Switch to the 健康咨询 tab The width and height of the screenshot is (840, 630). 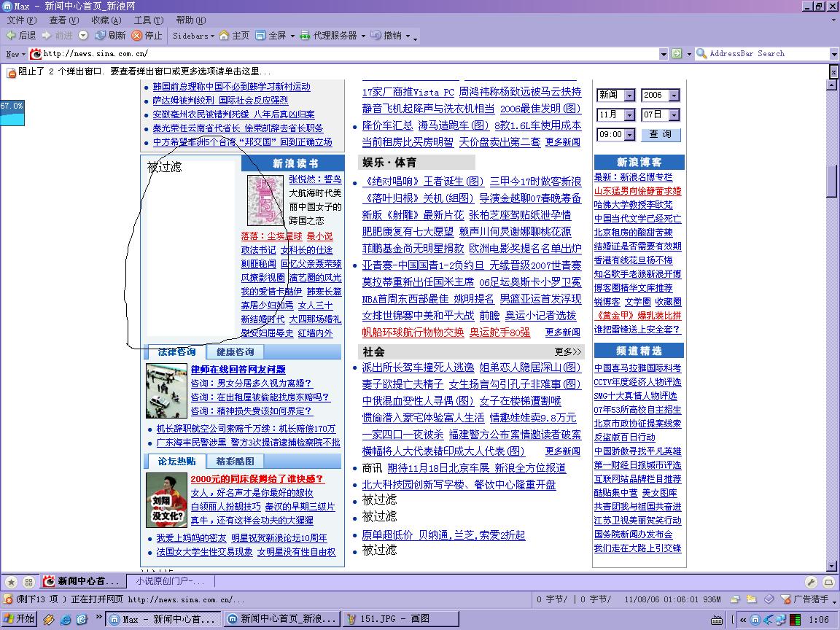tap(235, 352)
